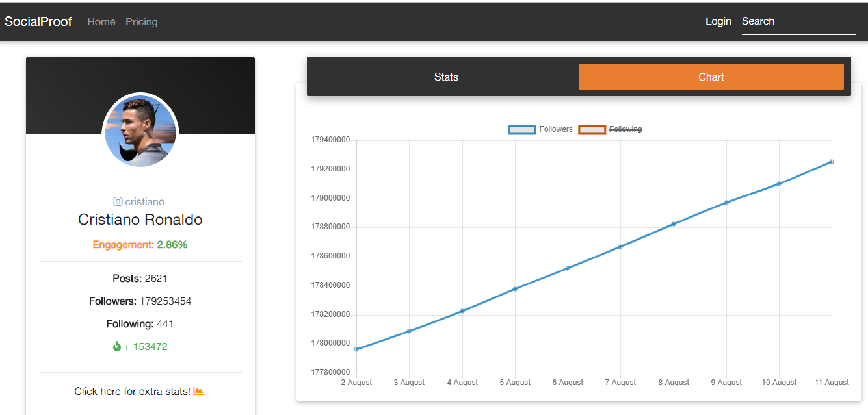Image resolution: width=868 pixels, height=415 pixels.
Task: Click the orange chart icon beside extra stats
Action: [x=198, y=391]
